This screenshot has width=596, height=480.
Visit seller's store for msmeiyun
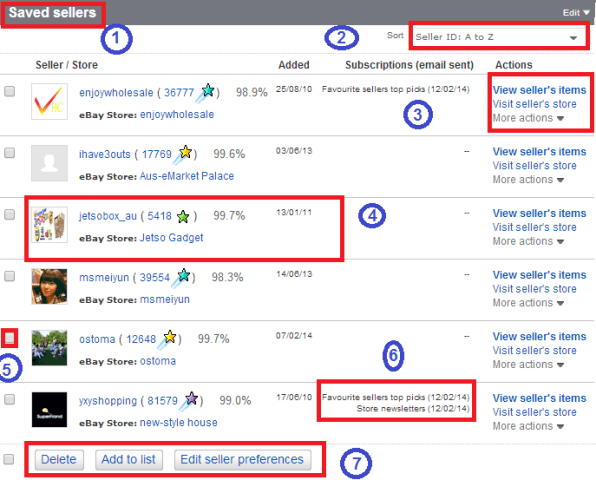coord(534,289)
